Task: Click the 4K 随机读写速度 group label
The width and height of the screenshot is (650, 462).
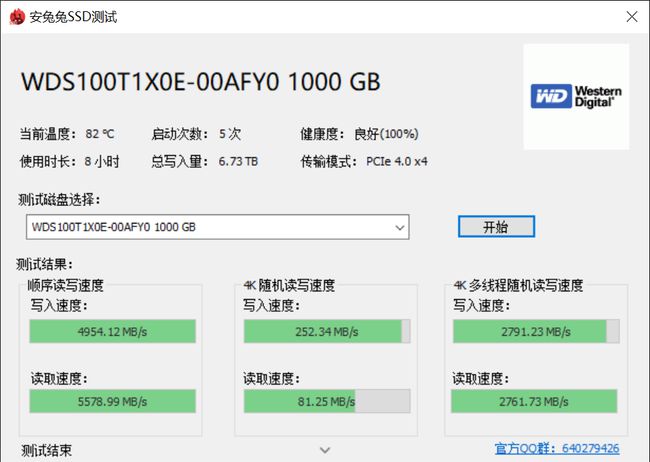Action: click(x=289, y=285)
